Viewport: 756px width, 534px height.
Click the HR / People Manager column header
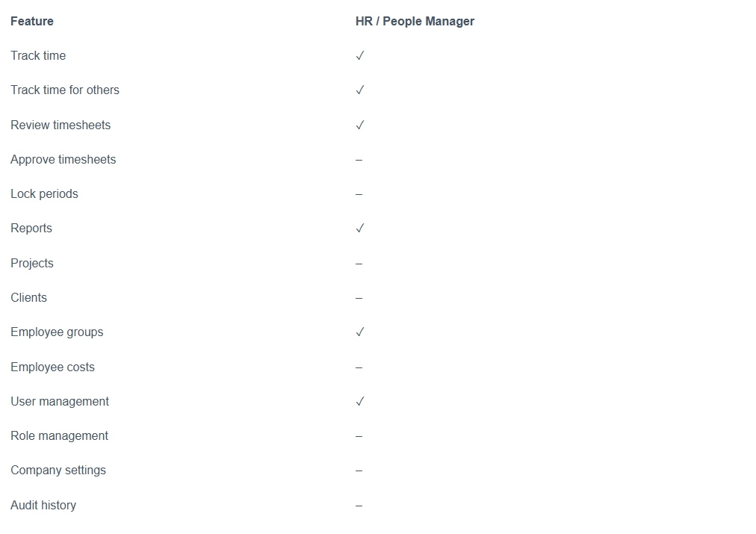point(415,21)
